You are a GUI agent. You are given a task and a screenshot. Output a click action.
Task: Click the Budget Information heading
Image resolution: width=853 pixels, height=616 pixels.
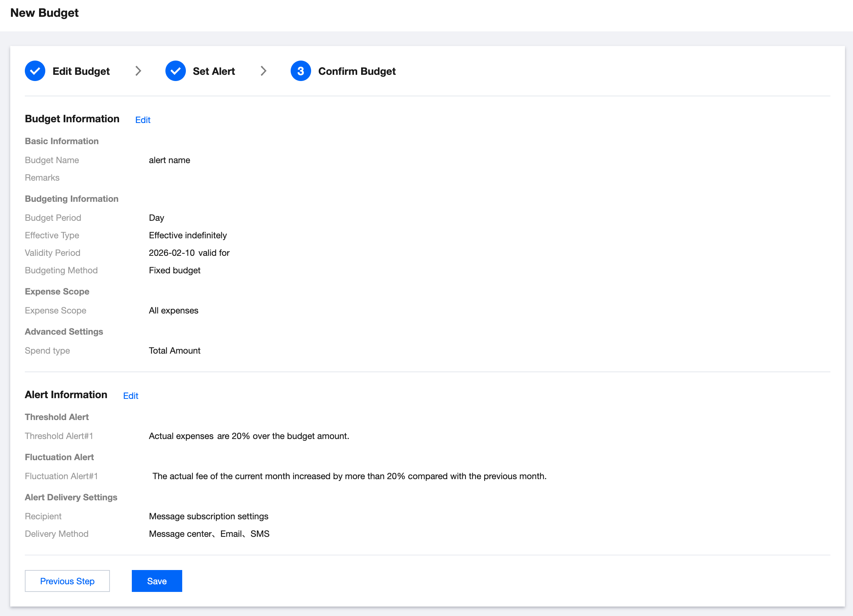[72, 119]
